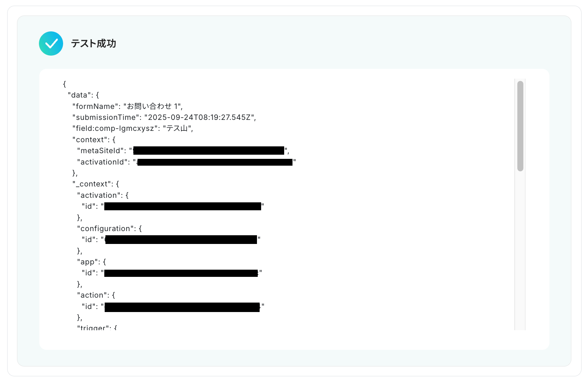Click the scrollbar track below the thumb
This screenshot has height=382, width=588.
(x=520, y=250)
